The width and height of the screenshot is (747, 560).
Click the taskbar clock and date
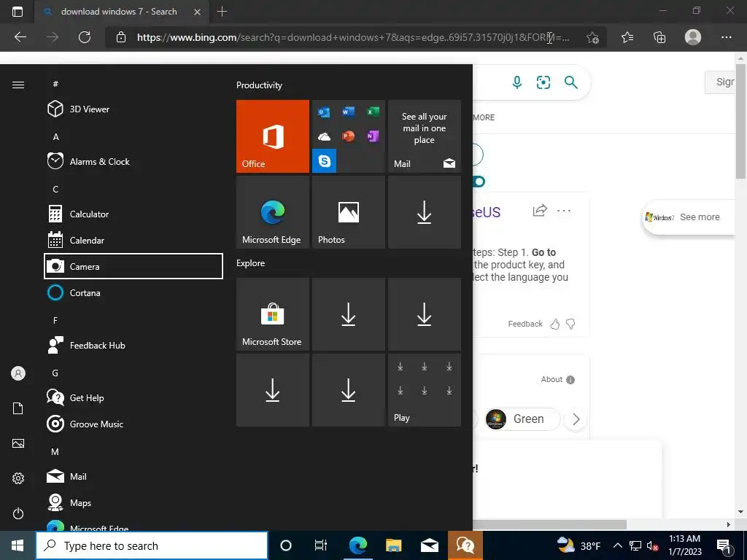click(x=684, y=545)
